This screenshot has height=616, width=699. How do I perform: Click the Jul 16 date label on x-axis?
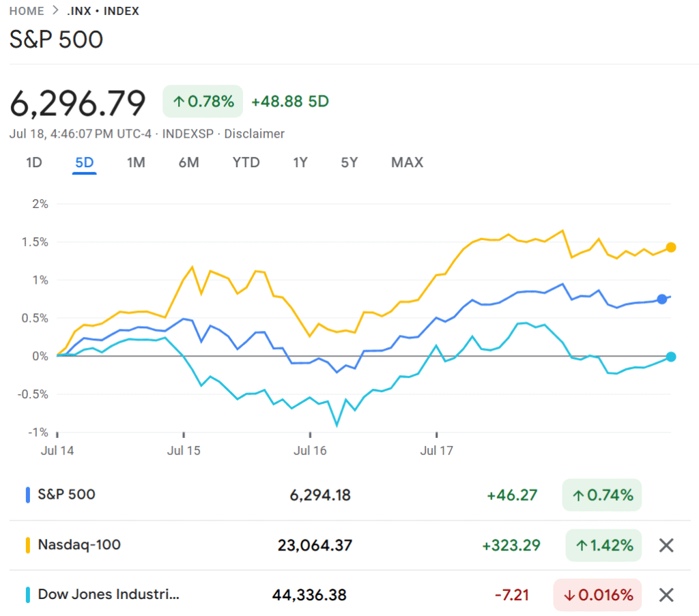[x=310, y=451]
